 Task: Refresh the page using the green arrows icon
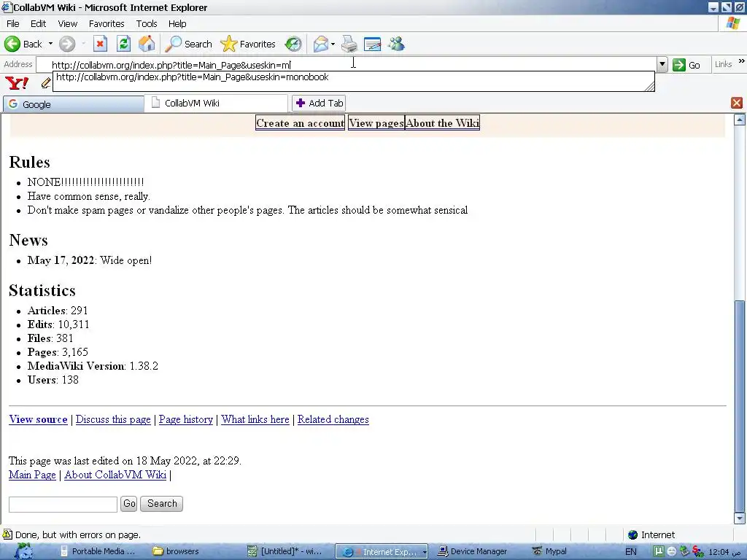123,44
